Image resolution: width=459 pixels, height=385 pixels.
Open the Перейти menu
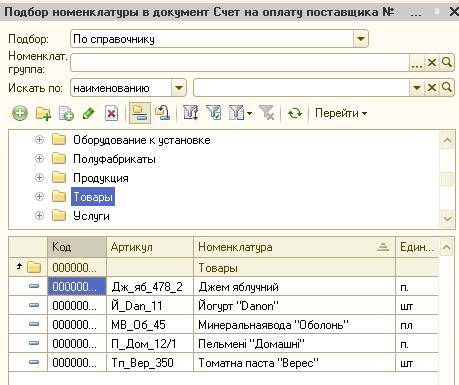pyautogui.click(x=341, y=113)
